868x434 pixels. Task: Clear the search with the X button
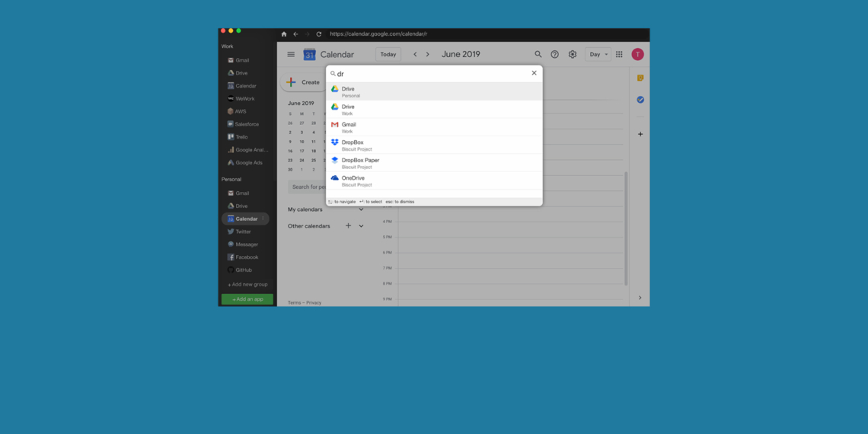(x=534, y=73)
